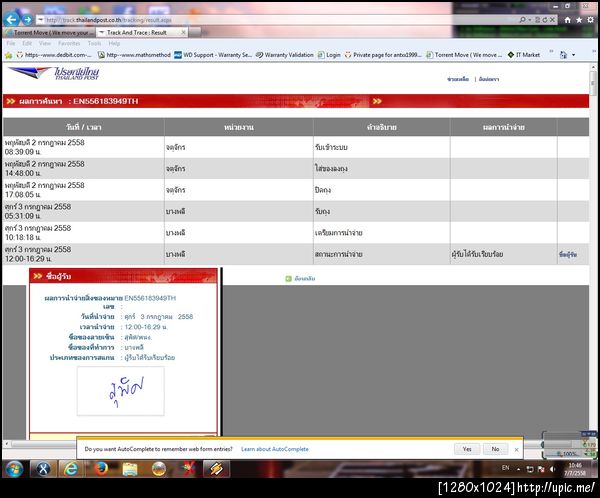Click the EN language indicator in tray

505,468
